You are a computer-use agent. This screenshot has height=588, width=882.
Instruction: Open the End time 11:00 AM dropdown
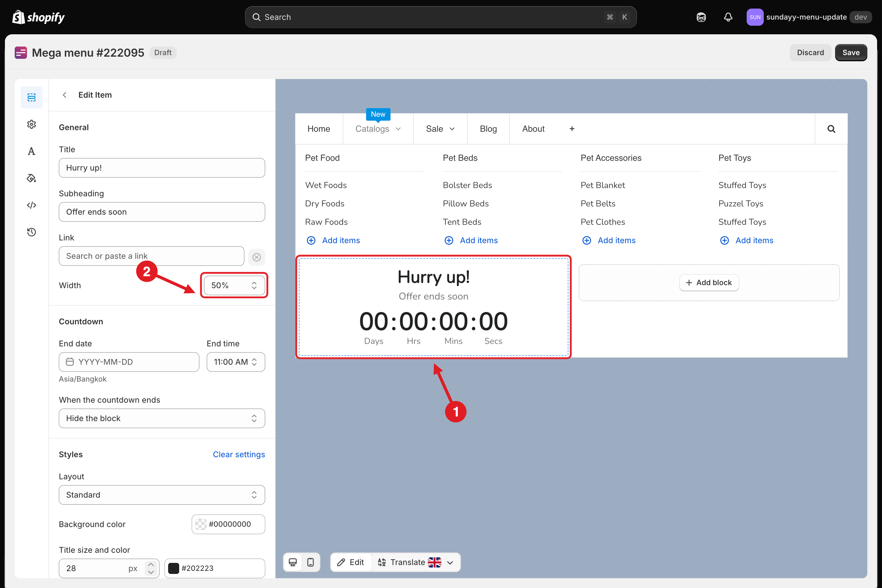point(236,362)
